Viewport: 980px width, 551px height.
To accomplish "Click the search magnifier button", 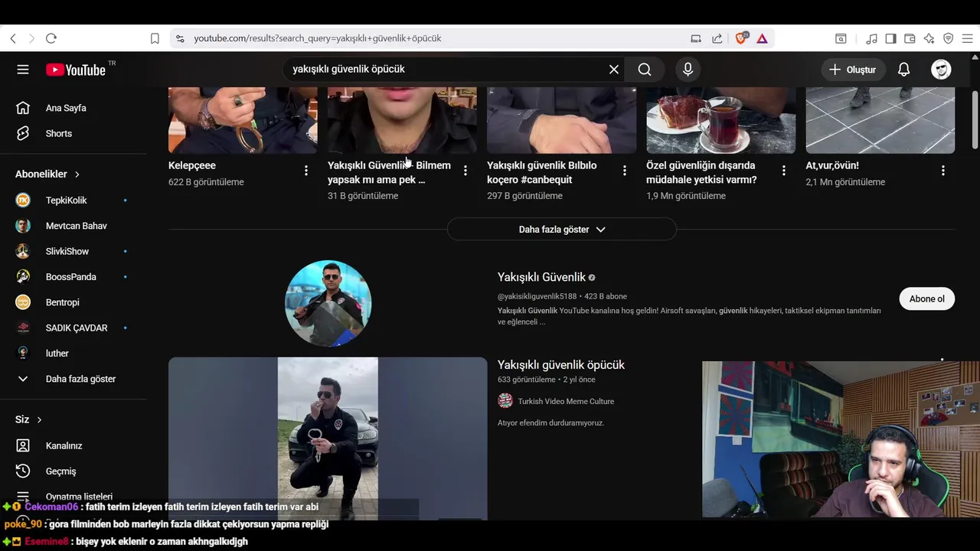I will [x=645, y=70].
